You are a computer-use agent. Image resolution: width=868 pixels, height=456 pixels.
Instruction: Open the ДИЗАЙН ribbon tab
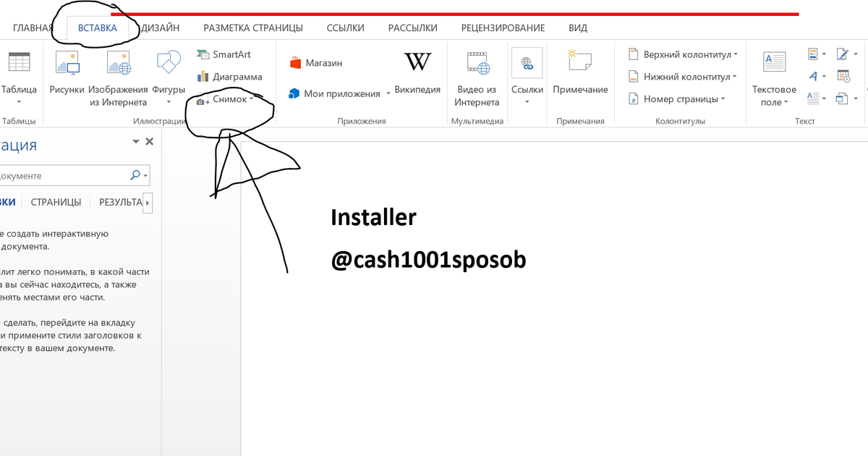[x=161, y=28]
